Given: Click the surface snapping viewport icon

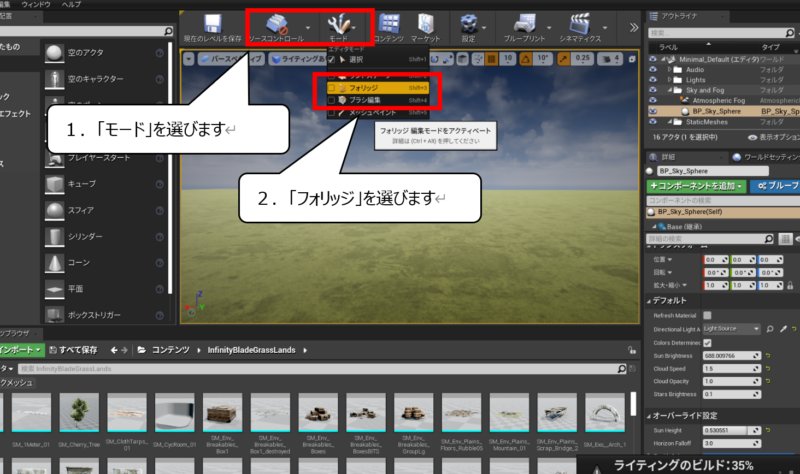Looking at the screenshot, I should pos(478,59).
